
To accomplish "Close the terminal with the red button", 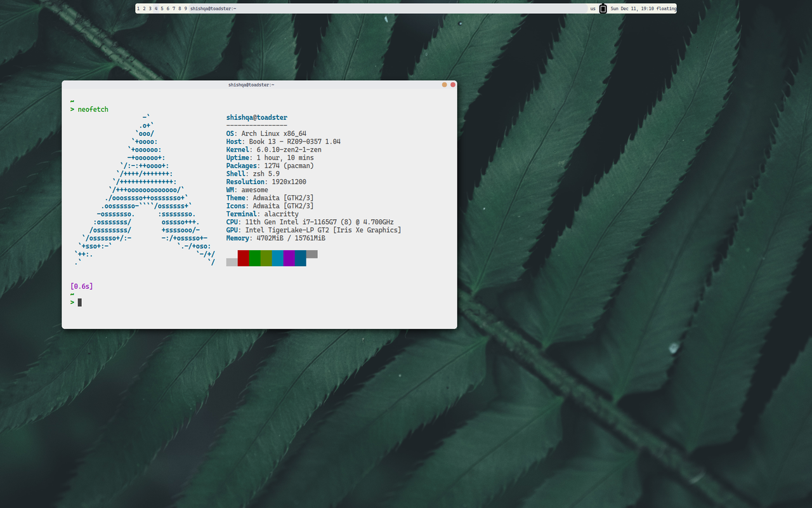I will (453, 84).
